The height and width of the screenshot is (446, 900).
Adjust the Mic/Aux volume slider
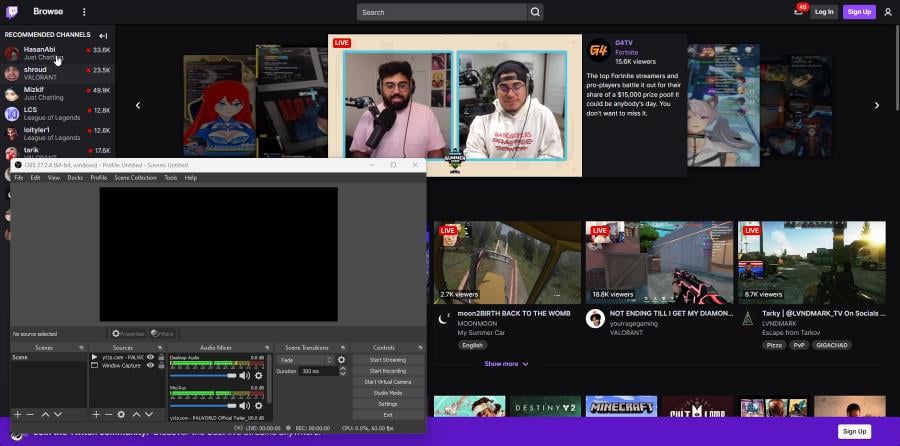pyautogui.click(x=203, y=406)
